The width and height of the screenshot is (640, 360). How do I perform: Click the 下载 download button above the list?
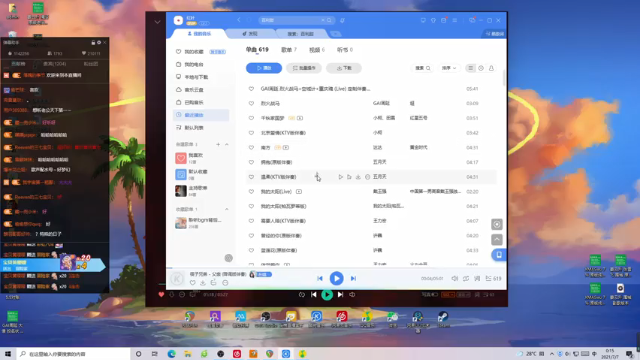344,68
